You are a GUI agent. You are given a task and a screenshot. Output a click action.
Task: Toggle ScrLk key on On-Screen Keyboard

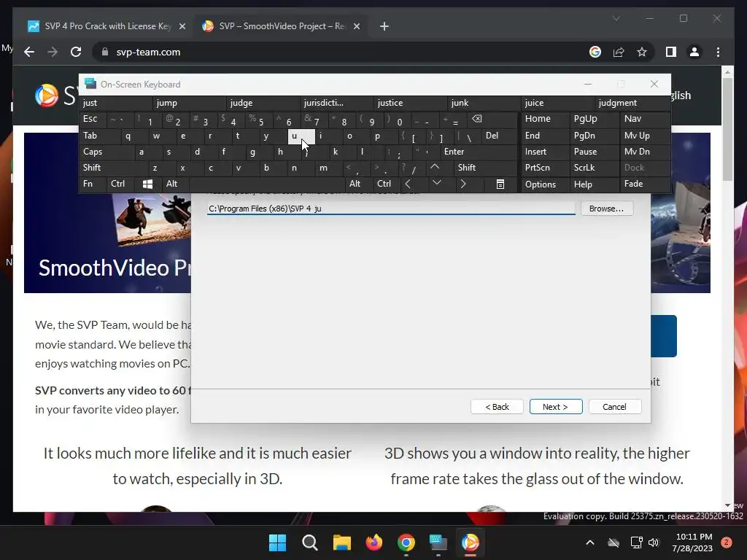click(594, 168)
